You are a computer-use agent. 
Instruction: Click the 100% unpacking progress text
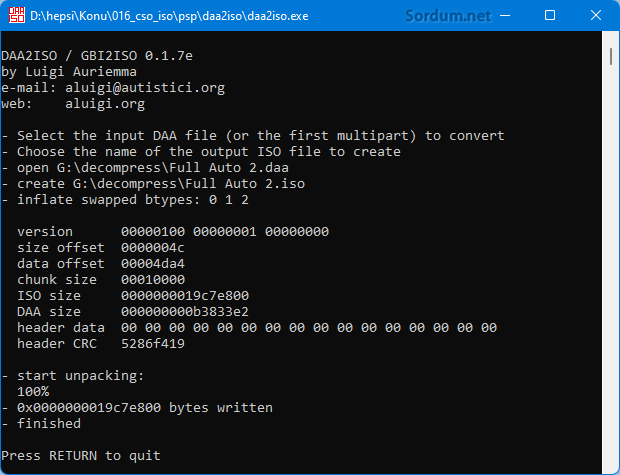coord(33,392)
